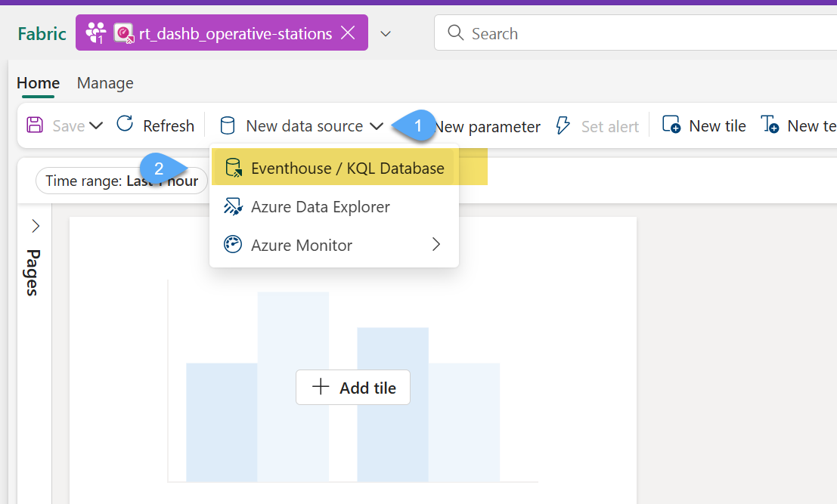Image resolution: width=837 pixels, height=504 pixels.
Task: Click the Save floppy disk icon
Action: click(35, 125)
